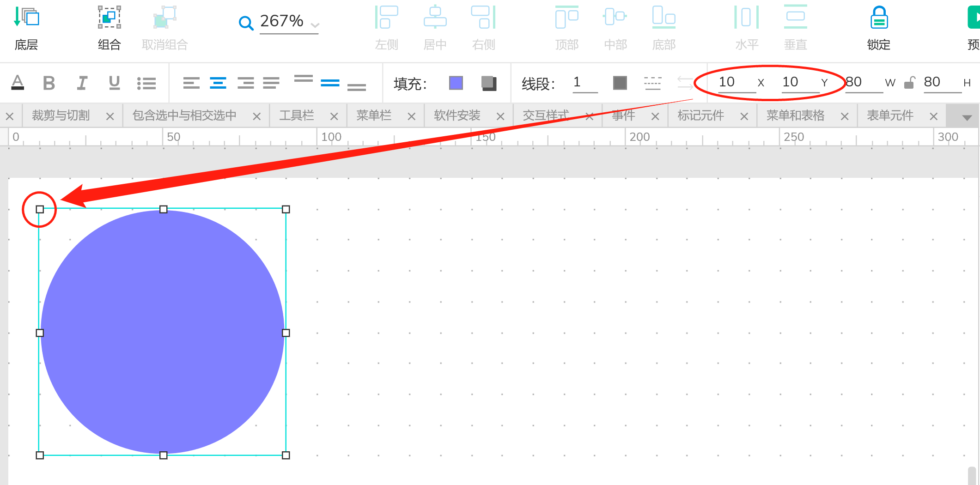Click the Ungroup (取消组合) icon
The width and height of the screenshot is (980, 485).
click(165, 18)
